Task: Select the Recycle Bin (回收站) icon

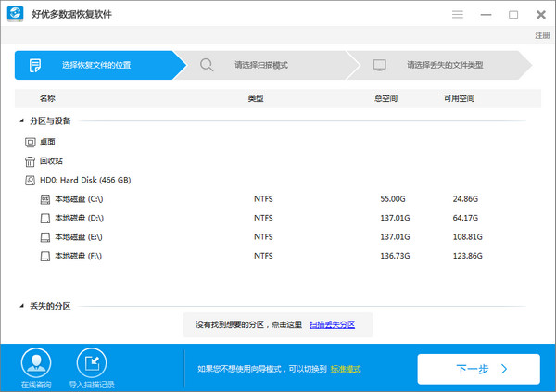Action: point(31,160)
